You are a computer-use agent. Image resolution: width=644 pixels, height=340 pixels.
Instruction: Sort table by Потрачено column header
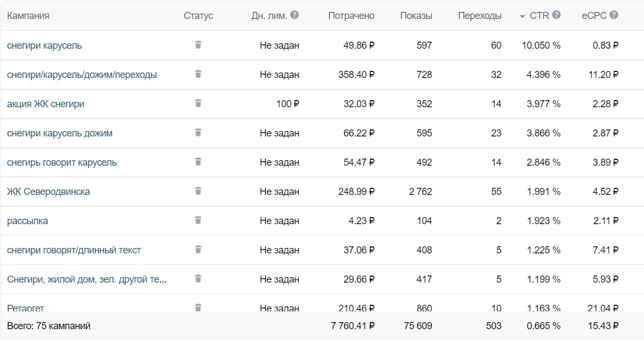[x=351, y=16]
